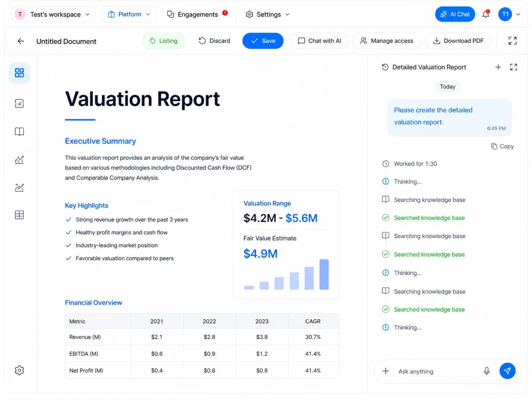The image size is (532, 400).
Task: Click the Untitled Document title
Action: (x=66, y=42)
